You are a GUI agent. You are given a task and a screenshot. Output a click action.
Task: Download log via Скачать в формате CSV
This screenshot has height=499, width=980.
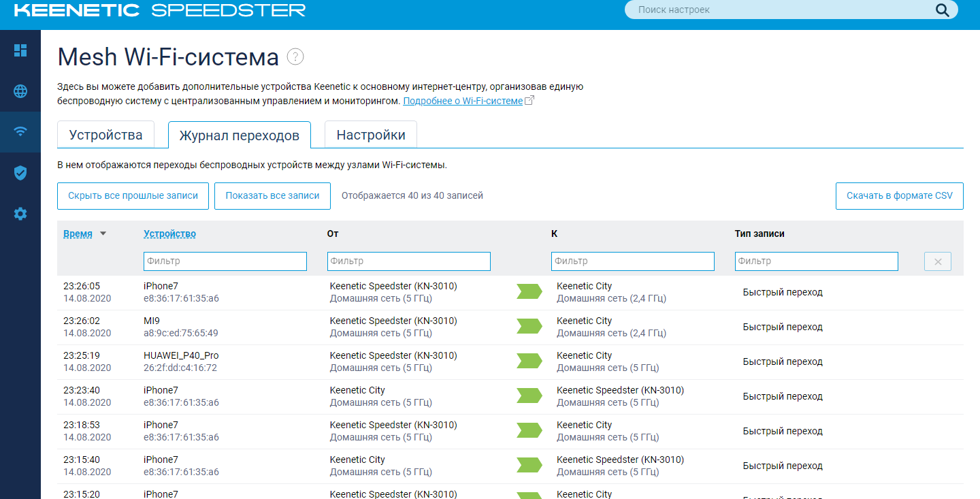coord(899,196)
